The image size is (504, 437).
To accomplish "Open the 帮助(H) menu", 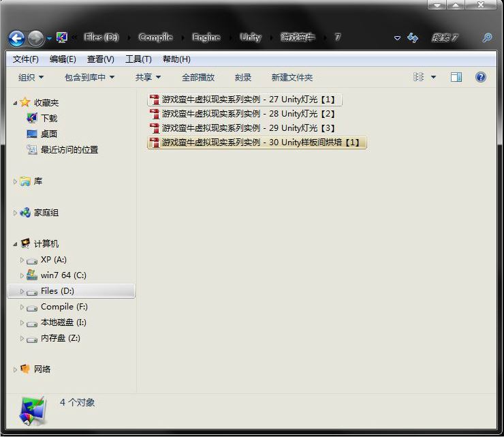I will [176, 59].
